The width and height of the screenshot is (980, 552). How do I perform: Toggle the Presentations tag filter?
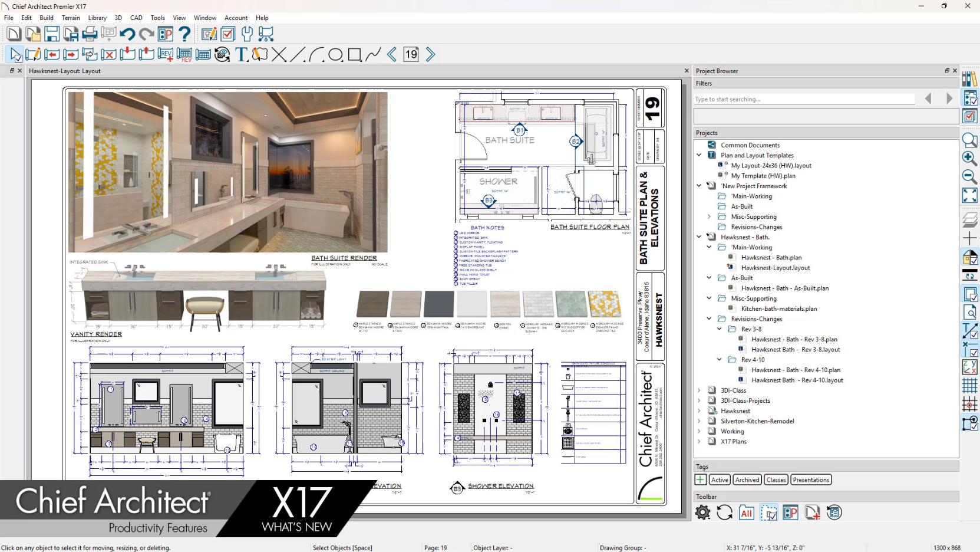pos(811,480)
